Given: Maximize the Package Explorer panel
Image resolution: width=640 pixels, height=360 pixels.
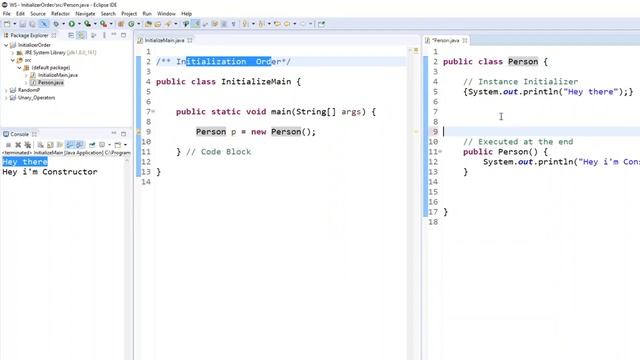Looking at the screenshot, I should (x=123, y=35).
